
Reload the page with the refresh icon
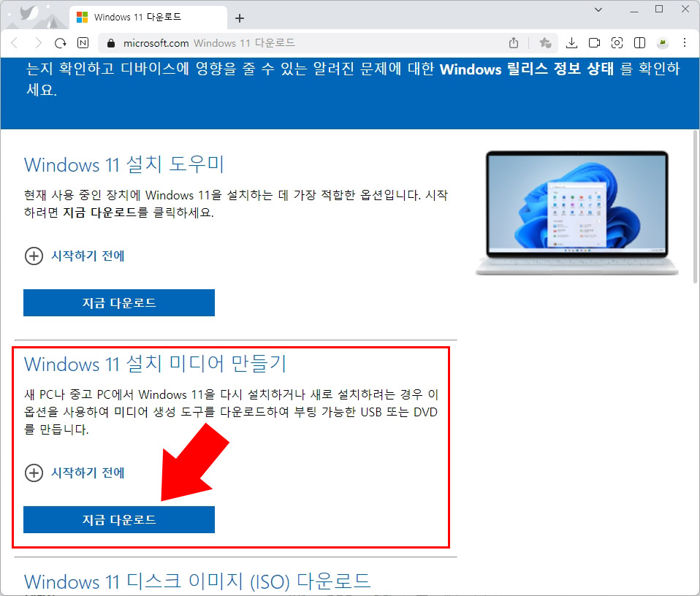[x=60, y=43]
